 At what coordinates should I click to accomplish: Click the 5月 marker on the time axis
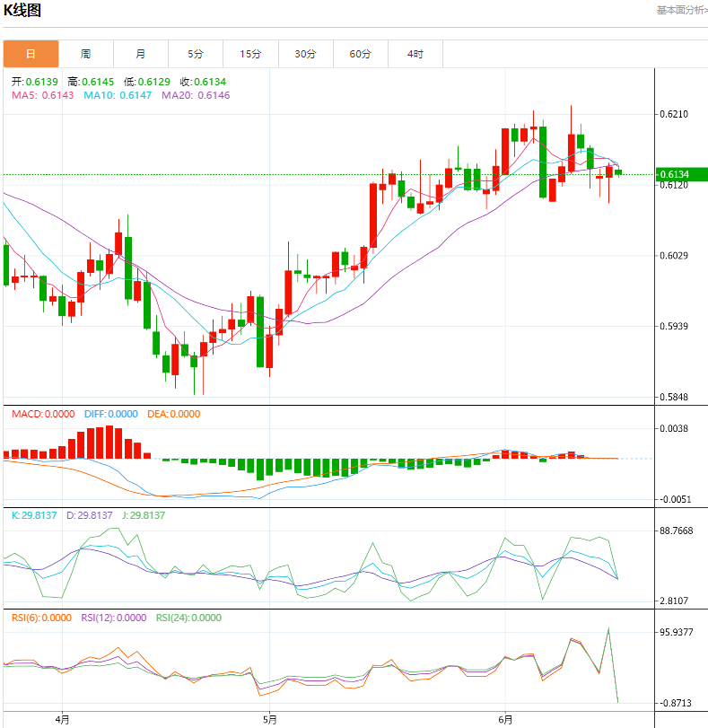point(270,719)
